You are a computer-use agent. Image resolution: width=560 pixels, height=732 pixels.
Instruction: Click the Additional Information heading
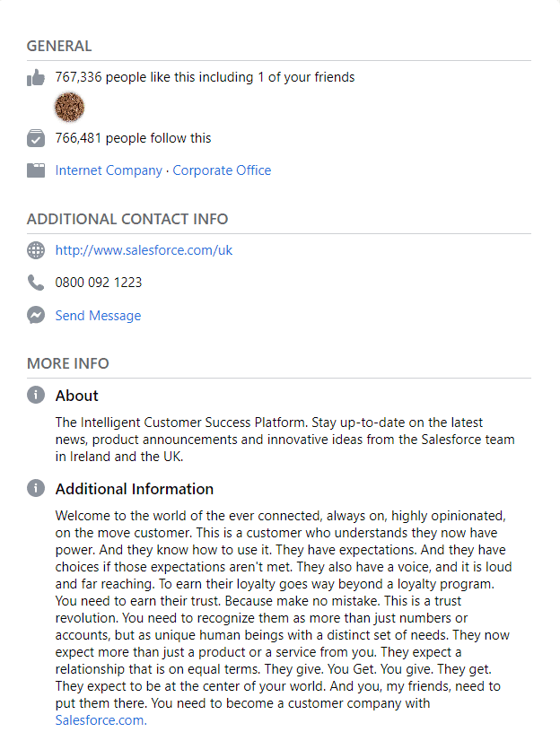(134, 489)
